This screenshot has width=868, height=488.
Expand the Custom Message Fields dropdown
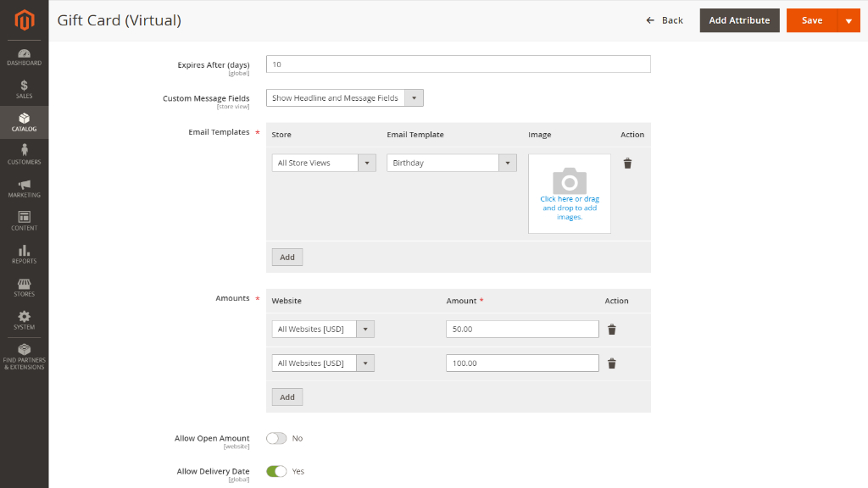345,98
